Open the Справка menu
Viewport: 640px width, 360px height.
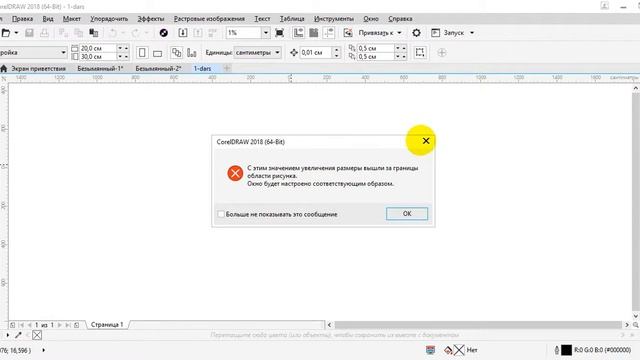[400, 19]
